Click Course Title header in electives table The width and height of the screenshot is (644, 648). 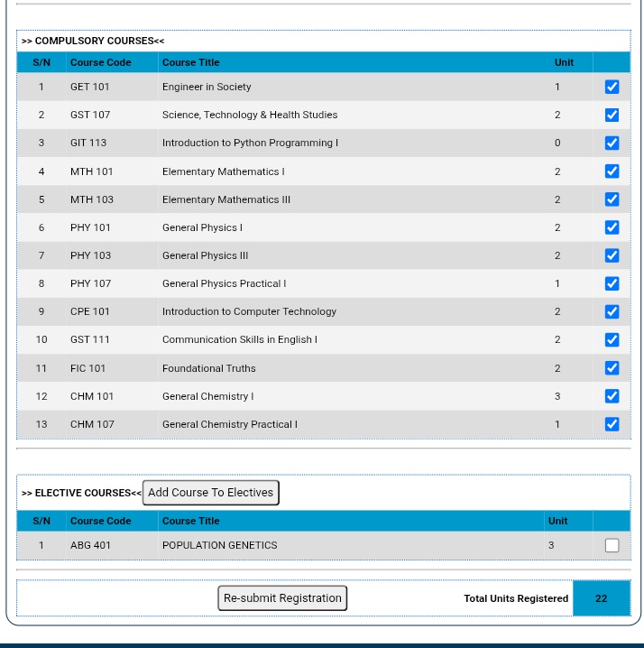[191, 521]
